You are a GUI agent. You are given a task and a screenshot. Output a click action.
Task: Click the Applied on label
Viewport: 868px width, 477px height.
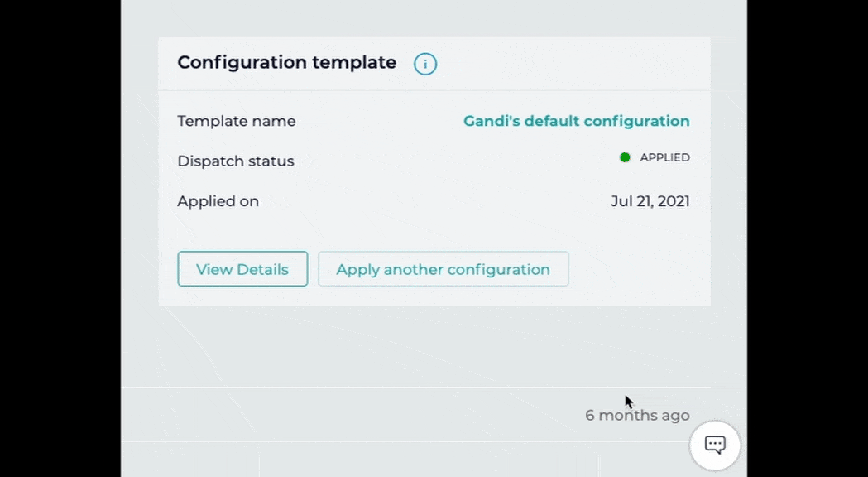point(218,201)
